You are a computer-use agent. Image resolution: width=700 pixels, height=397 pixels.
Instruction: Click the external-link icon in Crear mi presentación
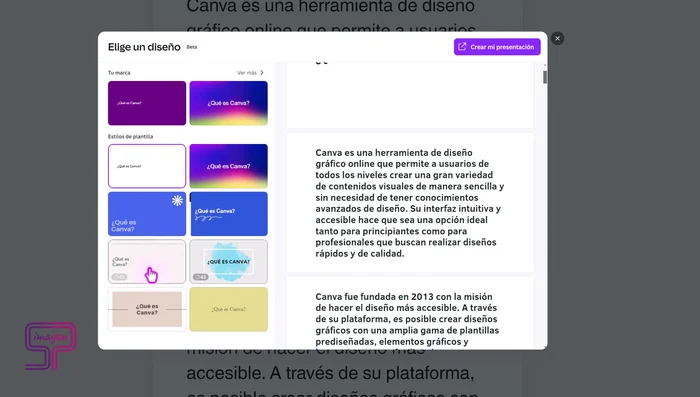[x=462, y=47]
